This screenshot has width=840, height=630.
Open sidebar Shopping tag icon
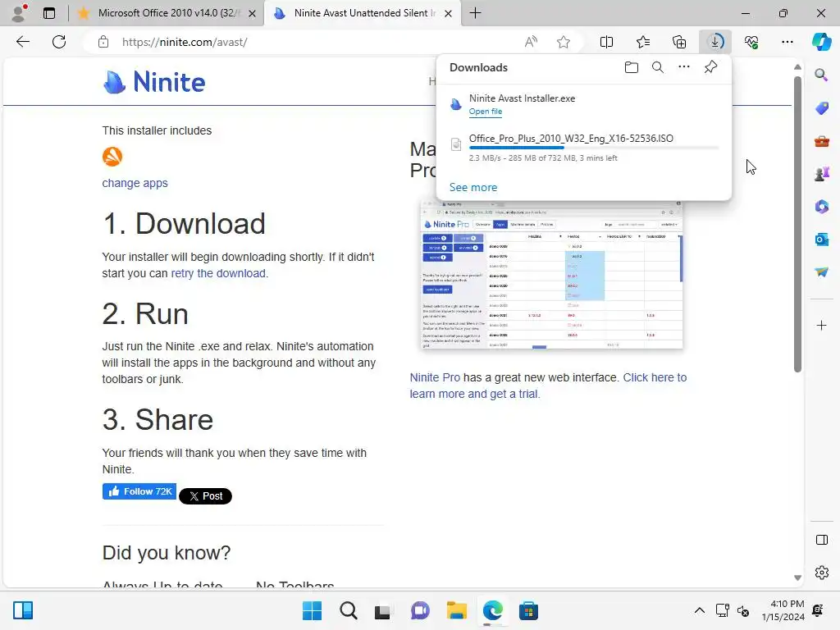821,107
